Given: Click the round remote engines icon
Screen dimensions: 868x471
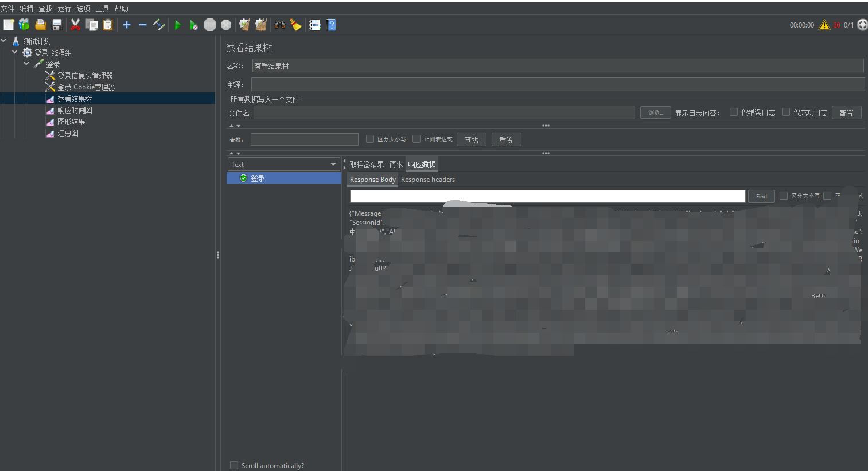Looking at the screenshot, I should coord(862,25).
